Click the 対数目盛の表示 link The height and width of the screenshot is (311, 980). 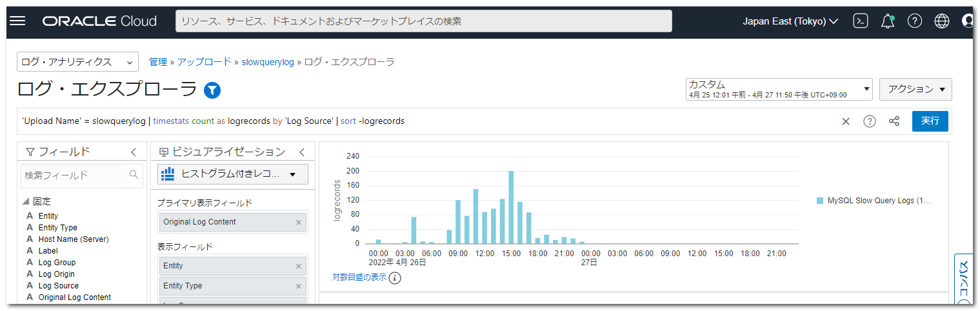(359, 277)
